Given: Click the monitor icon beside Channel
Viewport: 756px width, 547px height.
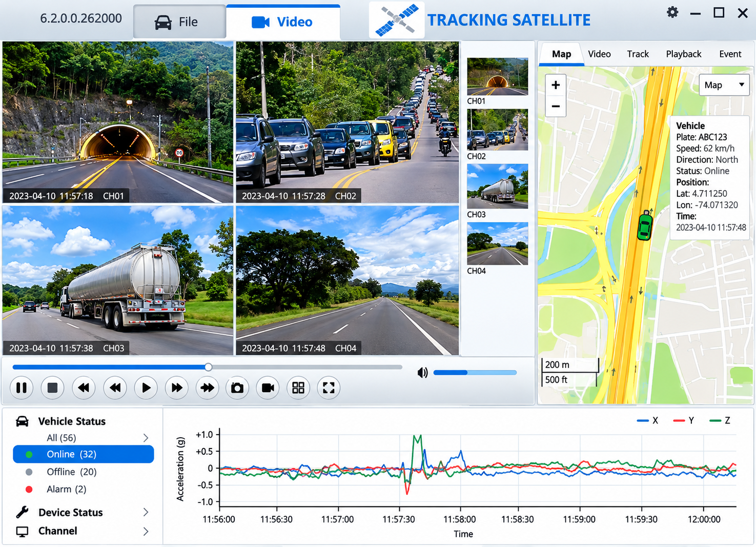Looking at the screenshot, I should (22, 532).
